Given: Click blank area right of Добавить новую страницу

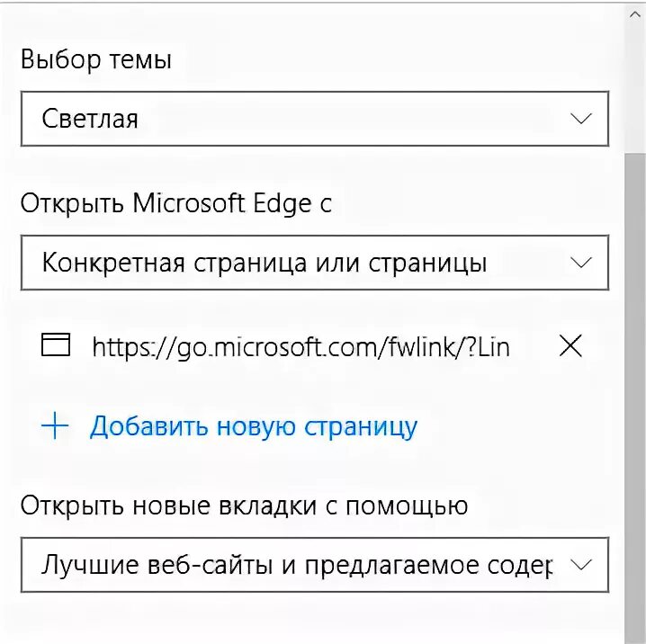Looking at the screenshot, I should 513,426.
